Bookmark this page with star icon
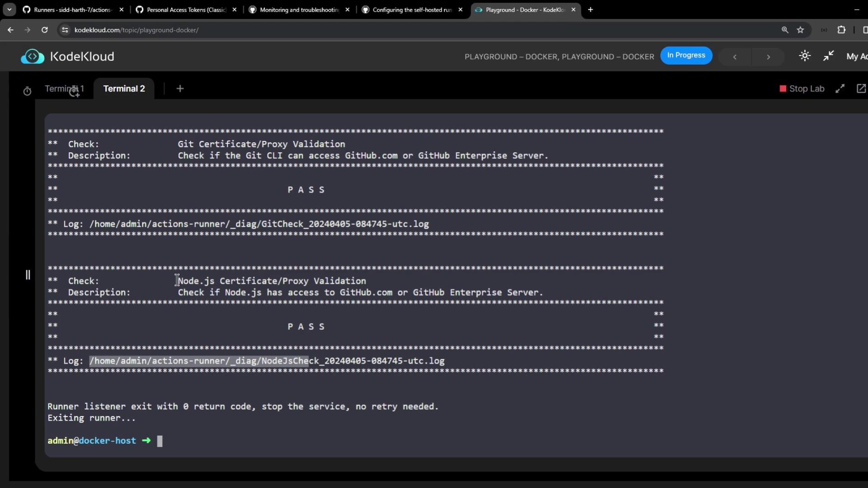Image resolution: width=868 pixels, height=488 pixels. pyautogui.click(x=801, y=30)
